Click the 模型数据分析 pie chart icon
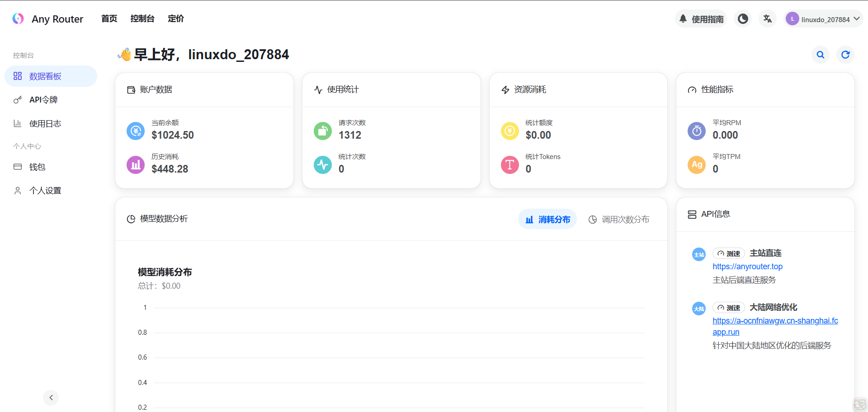 pos(131,219)
